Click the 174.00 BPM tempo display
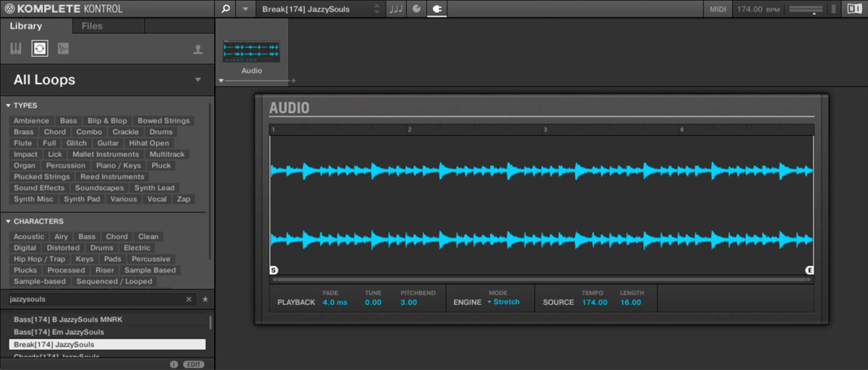 [x=758, y=9]
